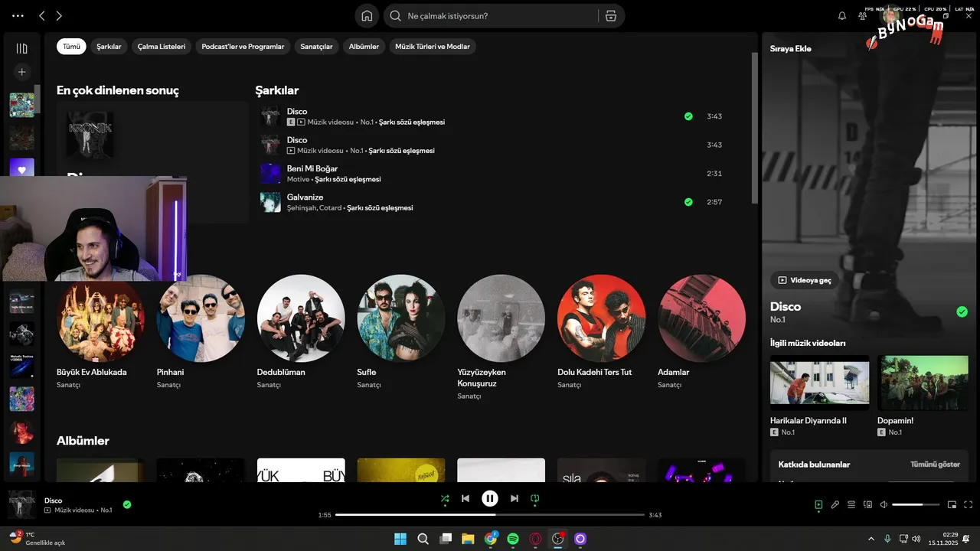Click the Sıraya Ekle header
Image resolution: width=980 pixels, height=551 pixels.
click(791, 49)
